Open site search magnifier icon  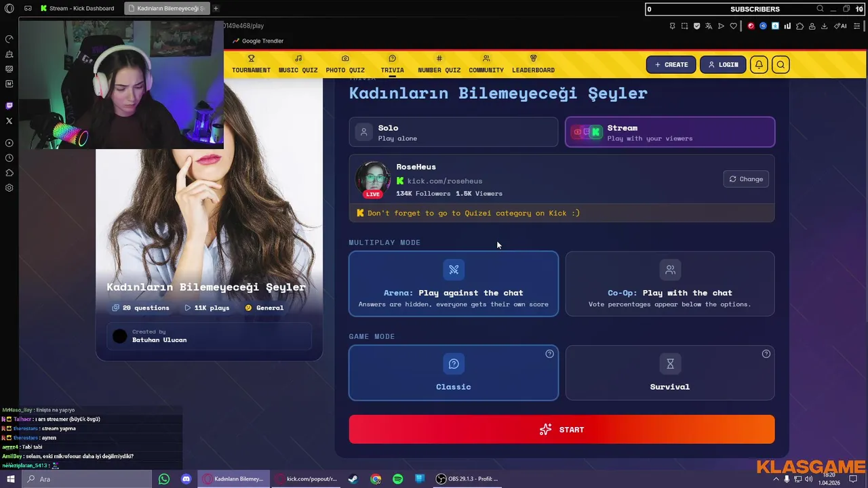[x=781, y=64]
